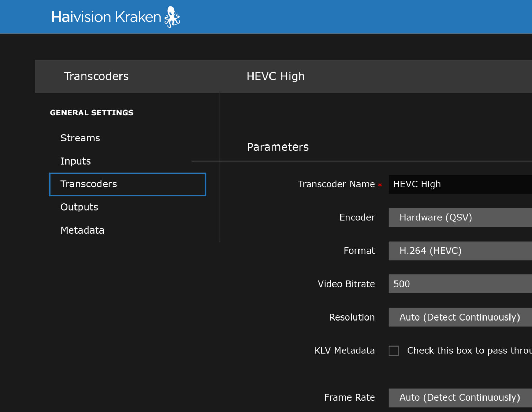Select Transcoders in the sidebar
532x412 pixels.
(x=89, y=184)
